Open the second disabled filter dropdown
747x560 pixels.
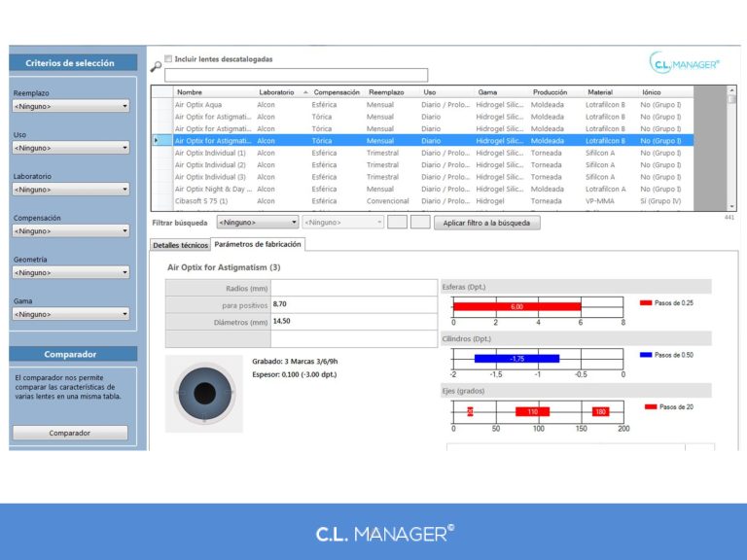coord(343,223)
